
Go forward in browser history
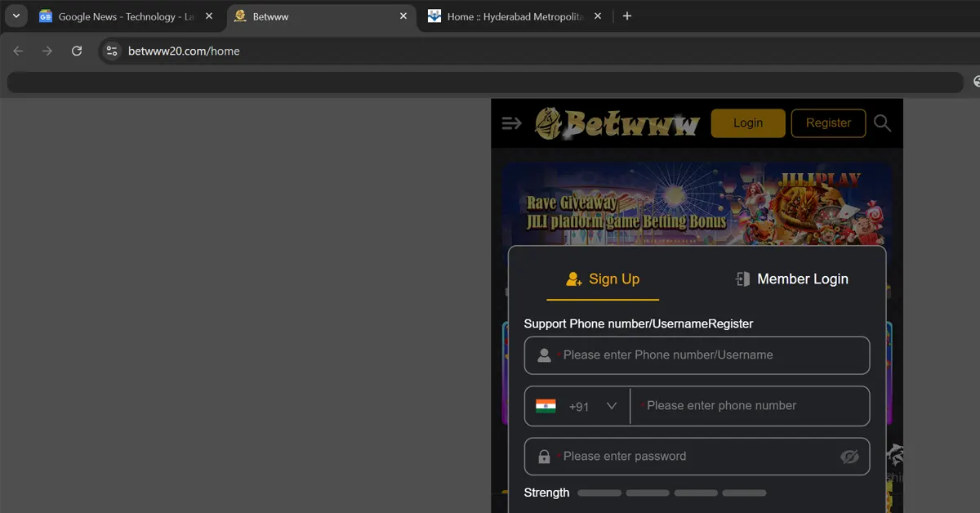coord(47,51)
